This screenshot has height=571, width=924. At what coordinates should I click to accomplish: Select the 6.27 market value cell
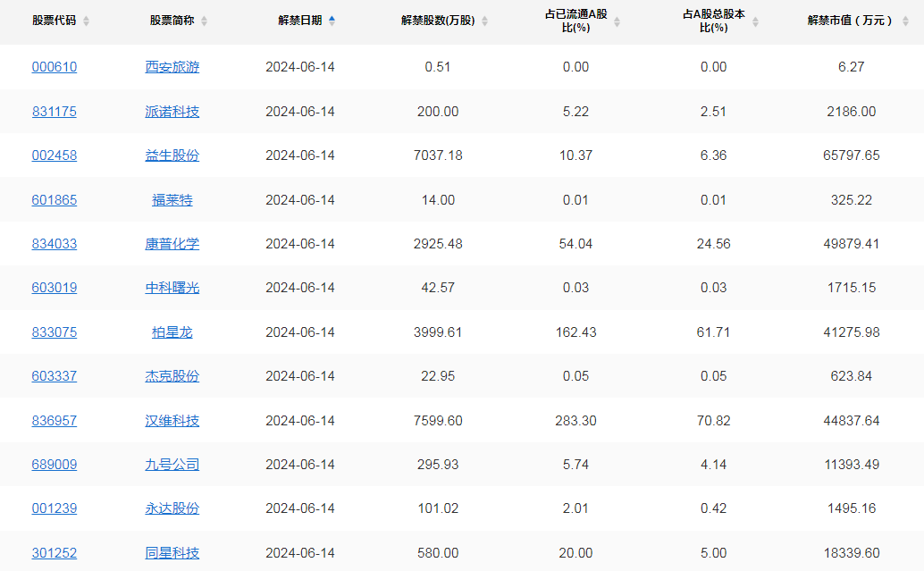click(852, 67)
